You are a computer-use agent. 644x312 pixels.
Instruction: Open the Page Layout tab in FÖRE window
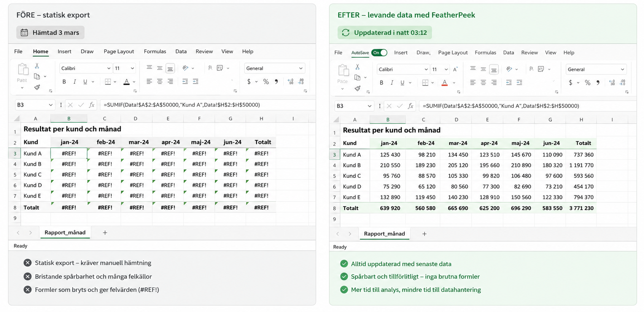(119, 52)
